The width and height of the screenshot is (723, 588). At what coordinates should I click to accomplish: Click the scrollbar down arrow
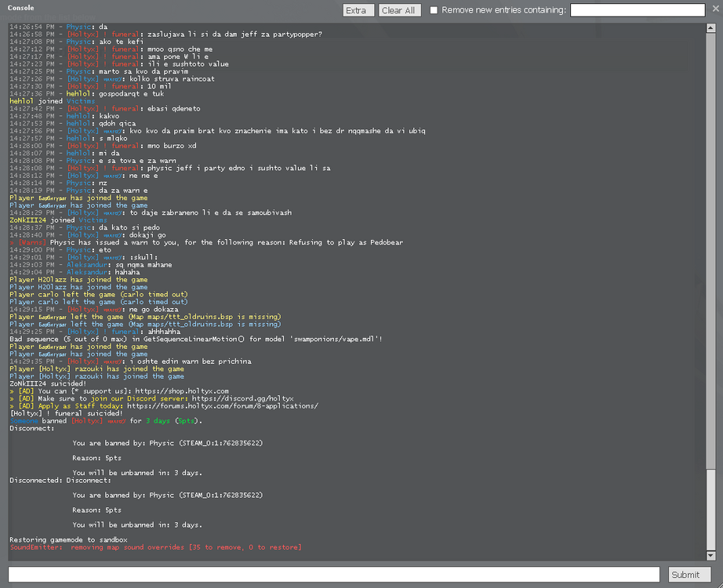click(x=711, y=557)
